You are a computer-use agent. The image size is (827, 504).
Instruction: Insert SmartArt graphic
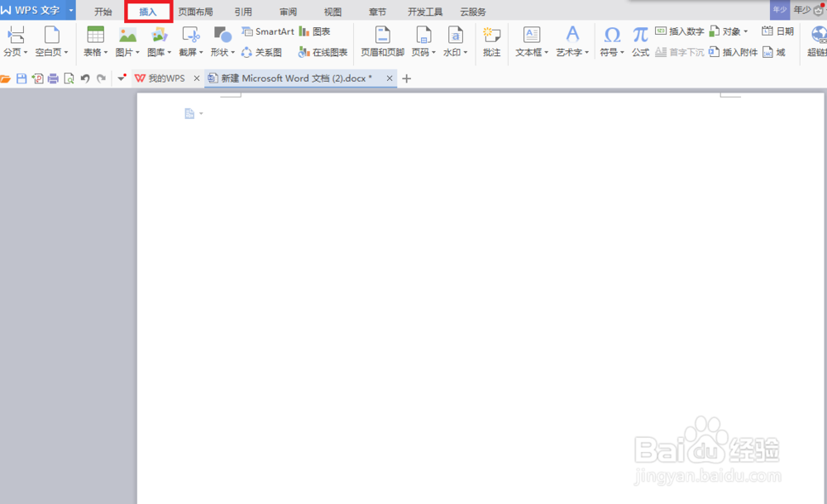coord(268,31)
